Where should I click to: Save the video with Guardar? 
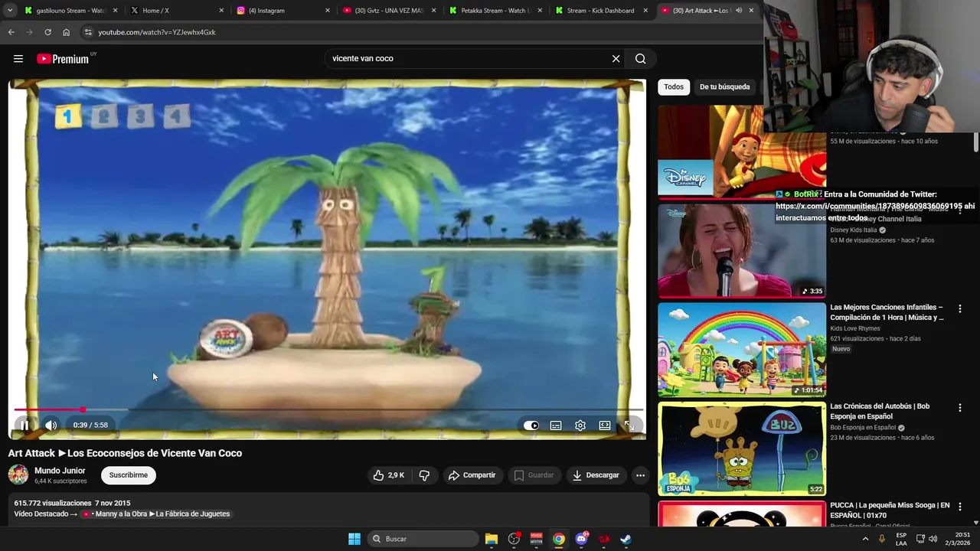534,475
